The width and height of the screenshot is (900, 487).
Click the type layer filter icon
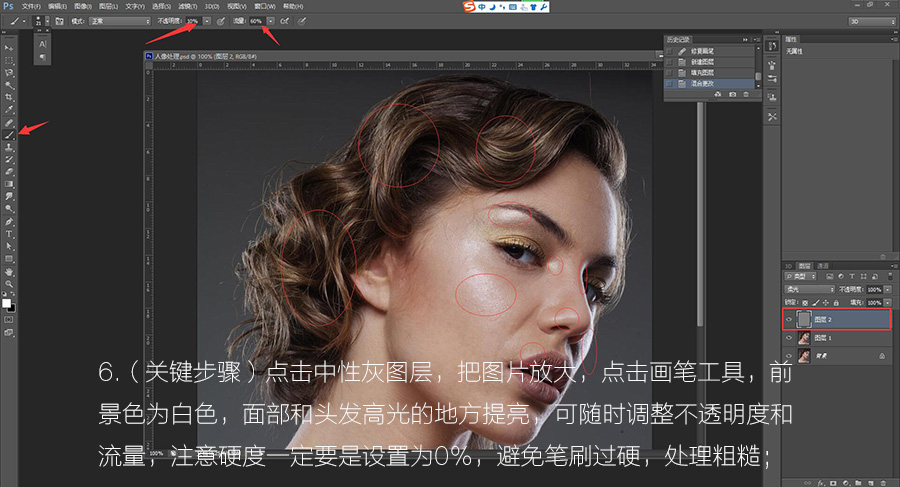pos(852,276)
